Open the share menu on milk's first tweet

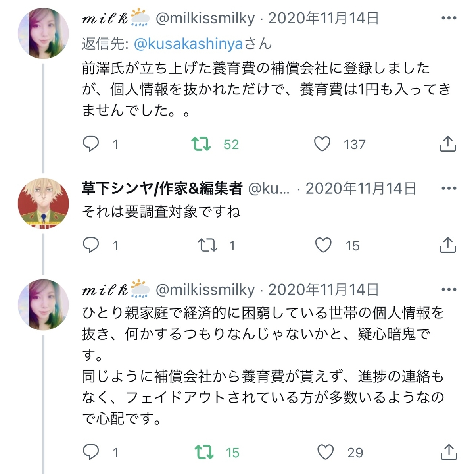click(x=449, y=144)
